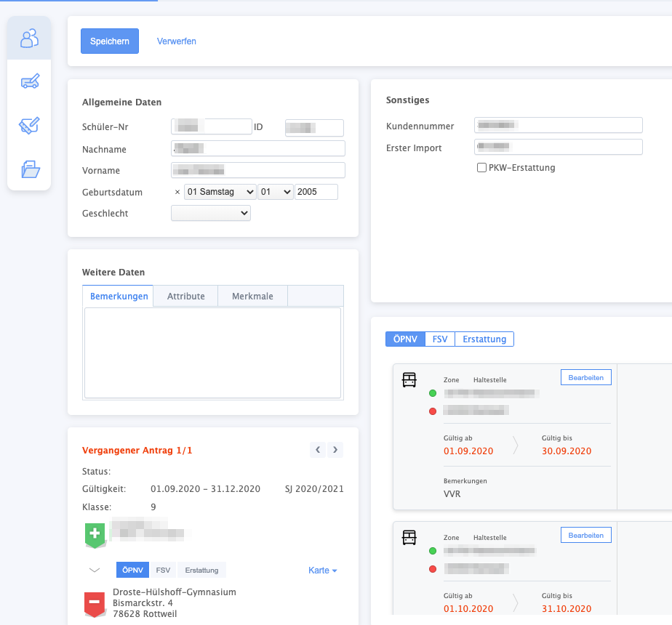Switch to the Attribute tab

pos(185,296)
